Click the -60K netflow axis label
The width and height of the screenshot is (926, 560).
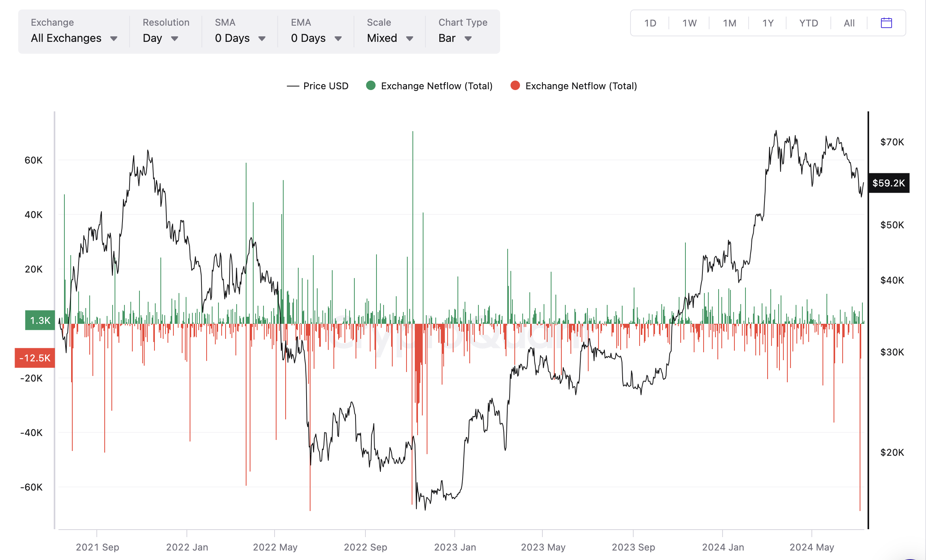point(31,487)
